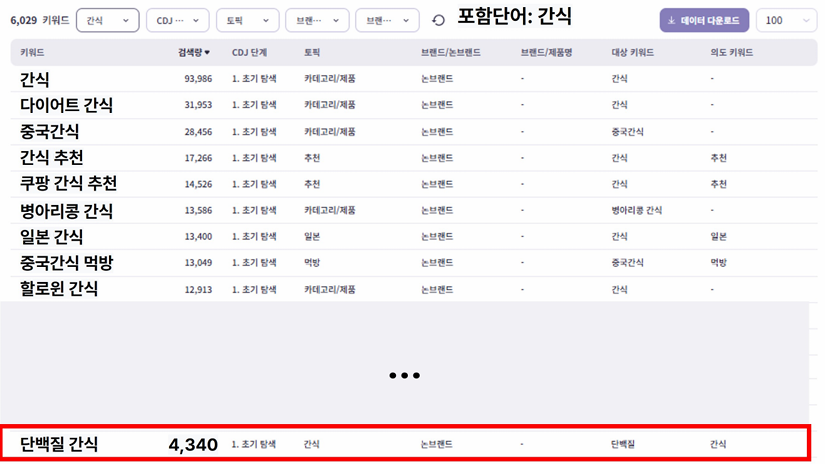Image resolution: width=825 pixels, height=464 pixels.
Task: Open the 쿠팡 간식 추천 keyword
Action: (x=68, y=184)
